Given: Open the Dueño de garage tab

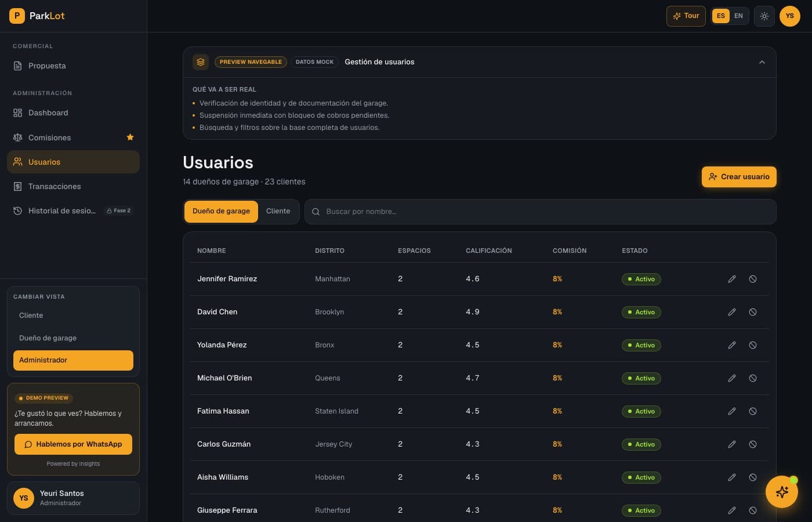Looking at the screenshot, I should click(x=221, y=211).
